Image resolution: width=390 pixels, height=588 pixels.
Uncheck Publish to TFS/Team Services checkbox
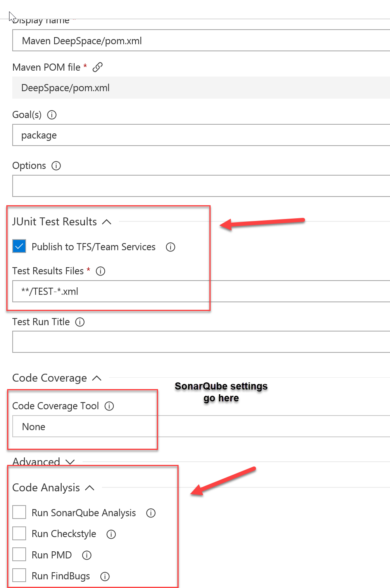(x=19, y=246)
